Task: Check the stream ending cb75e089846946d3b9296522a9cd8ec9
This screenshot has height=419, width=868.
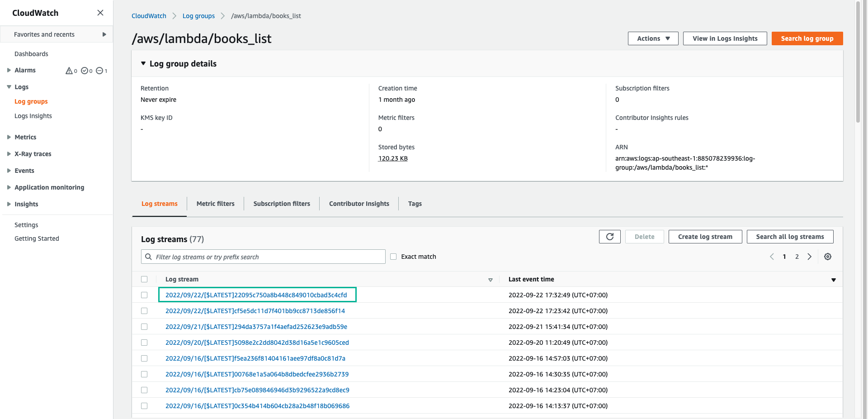Action: click(x=144, y=390)
